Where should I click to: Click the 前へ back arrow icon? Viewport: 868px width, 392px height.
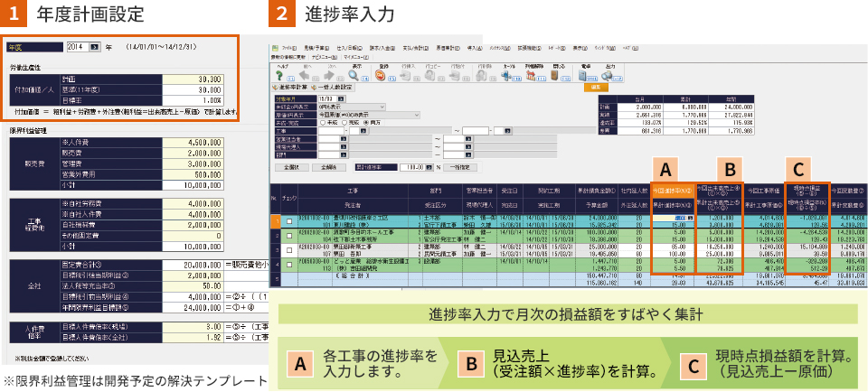(304, 75)
